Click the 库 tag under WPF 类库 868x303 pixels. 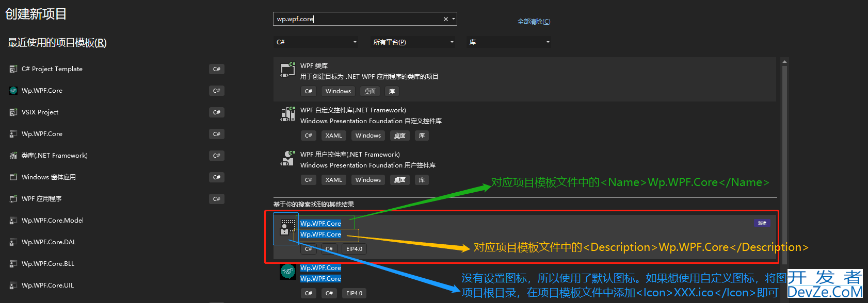pyautogui.click(x=392, y=91)
